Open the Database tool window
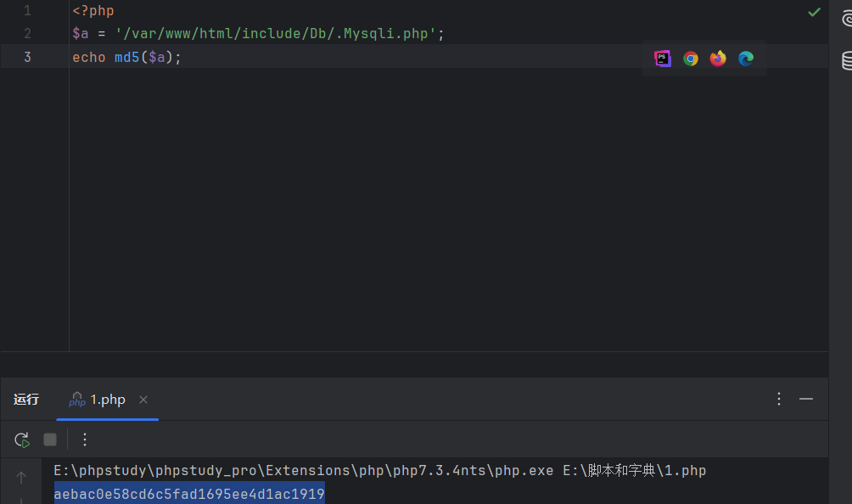Image resolution: width=852 pixels, height=504 pixels. tap(846, 60)
